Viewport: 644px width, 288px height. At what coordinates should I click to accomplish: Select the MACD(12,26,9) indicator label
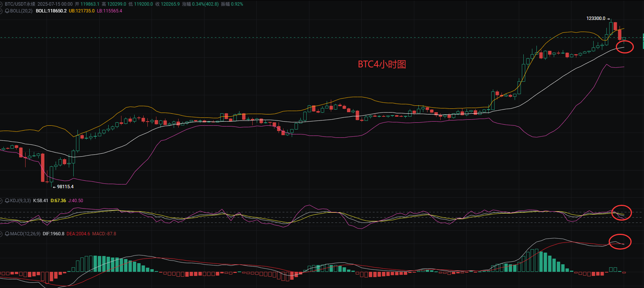pos(25,234)
